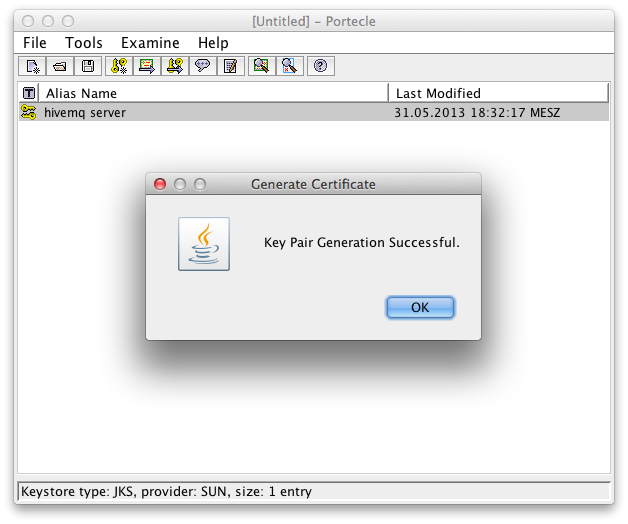Open the Tools menu

tap(84, 43)
